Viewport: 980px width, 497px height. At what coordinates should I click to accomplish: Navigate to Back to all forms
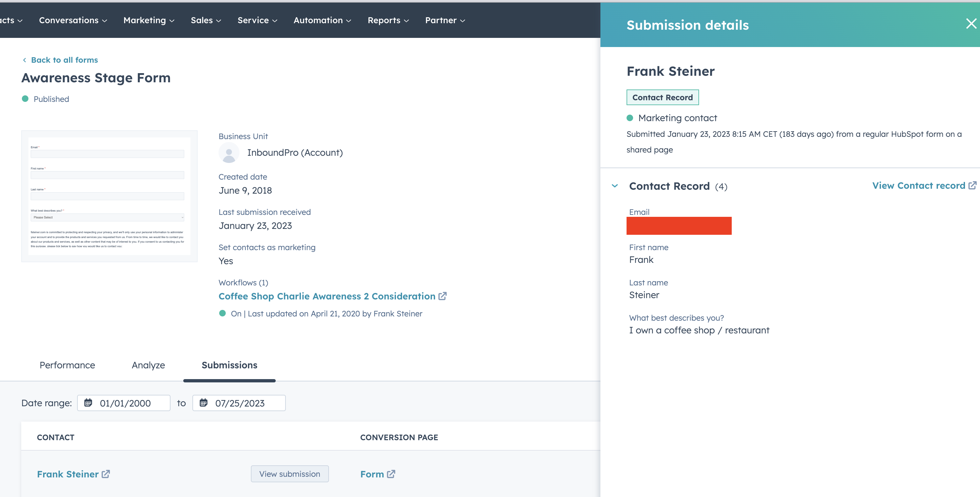click(x=65, y=60)
